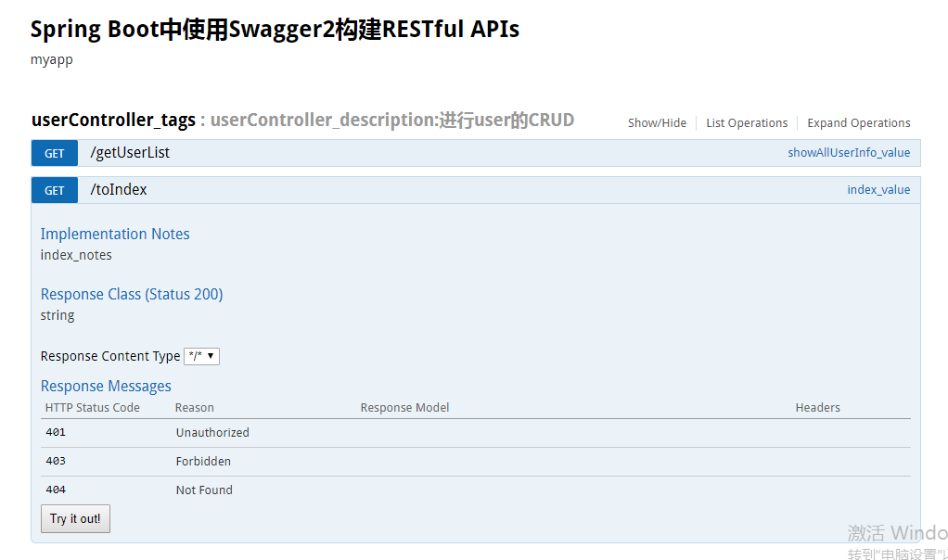This screenshot has width=948, height=560.
Task: Click the string response type text
Action: 58,315
